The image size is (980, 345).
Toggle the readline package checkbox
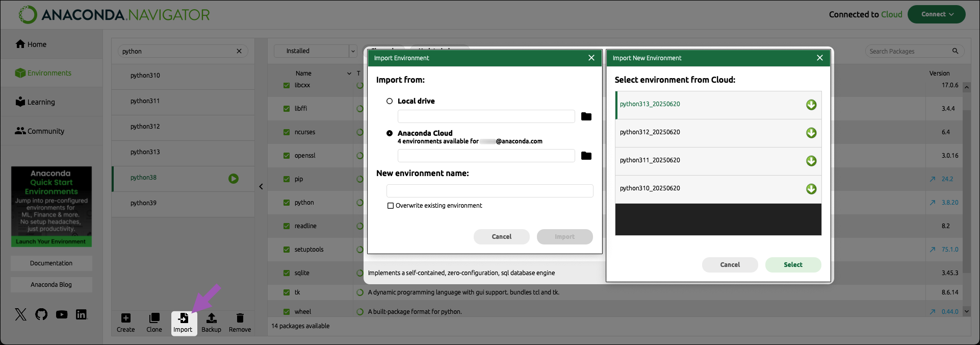pos(287,226)
